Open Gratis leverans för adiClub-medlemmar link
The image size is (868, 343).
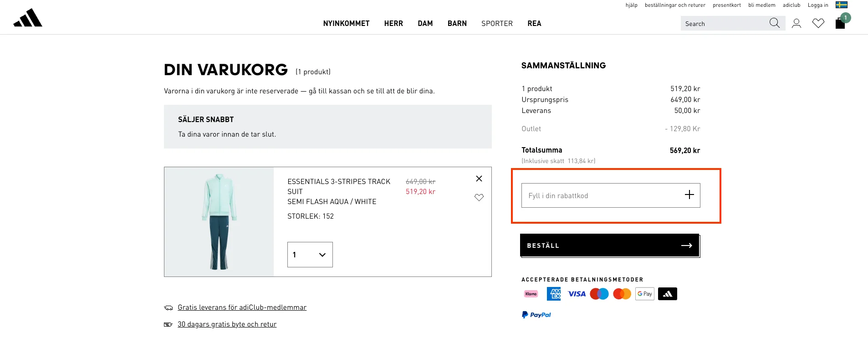tap(242, 307)
